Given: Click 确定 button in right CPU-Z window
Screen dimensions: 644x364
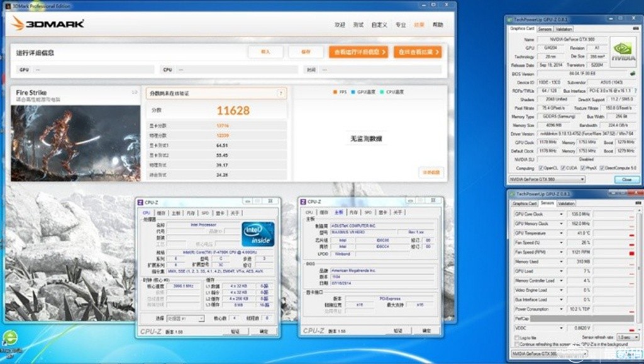Looking at the screenshot, I should point(426,330).
